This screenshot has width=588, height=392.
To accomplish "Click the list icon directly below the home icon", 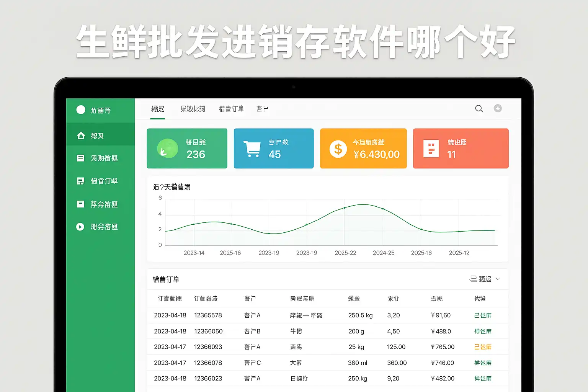I will pos(80,158).
